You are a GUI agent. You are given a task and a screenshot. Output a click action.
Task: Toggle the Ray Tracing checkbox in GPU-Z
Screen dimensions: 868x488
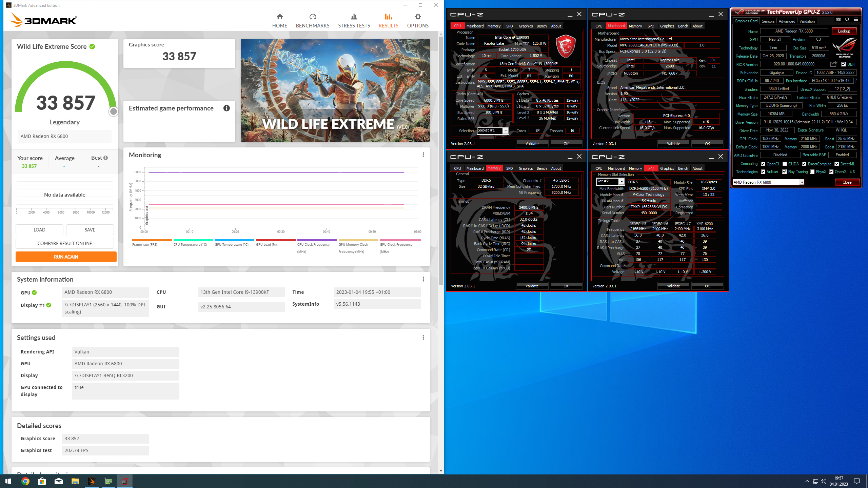pos(784,172)
